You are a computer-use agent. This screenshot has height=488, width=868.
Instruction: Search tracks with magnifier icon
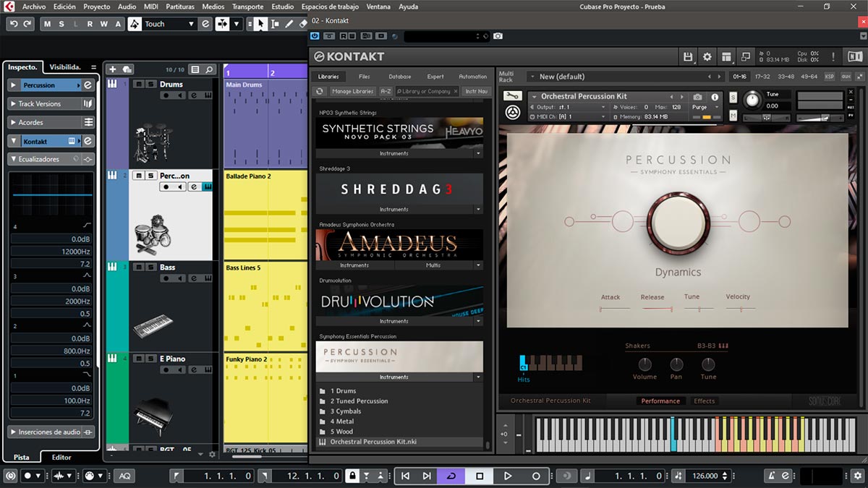[x=209, y=69]
